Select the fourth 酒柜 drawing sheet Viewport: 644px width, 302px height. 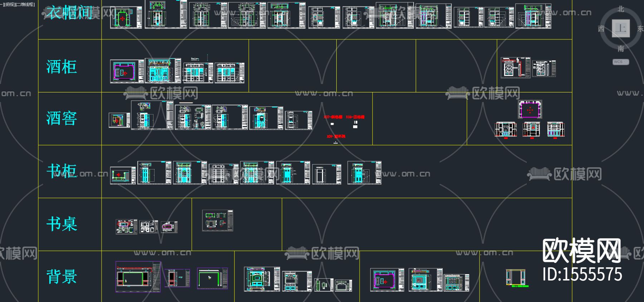[229, 73]
